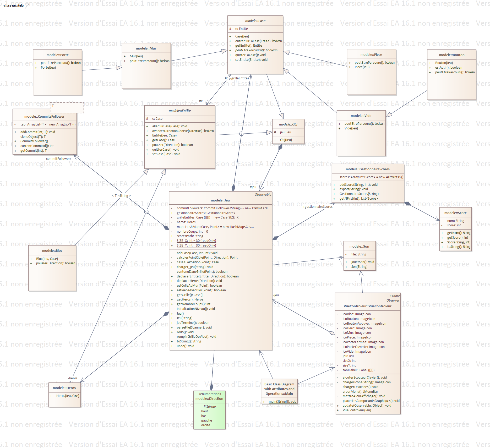Click the modele::Bloc class header
Image resolution: width=490 pixels, height=448 pixels.
52,250
